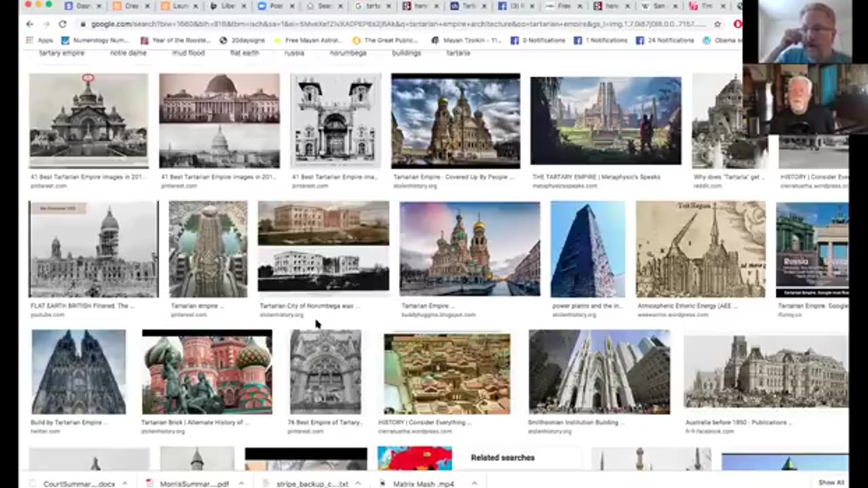This screenshot has height=488, width=868.
Task: Open the 74 Best Empire of Tartary image
Action: pyautogui.click(x=325, y=372)
